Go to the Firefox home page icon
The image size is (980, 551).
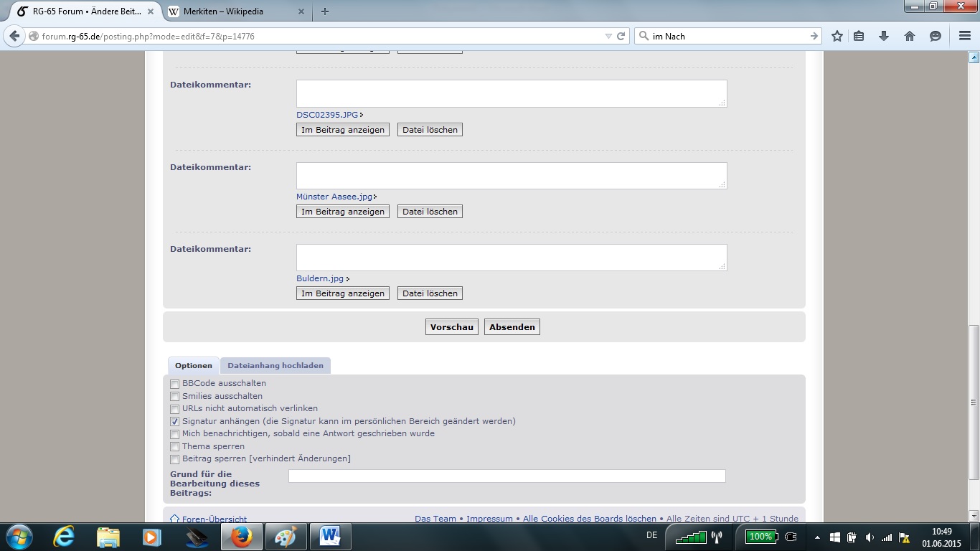pos(910,36)
